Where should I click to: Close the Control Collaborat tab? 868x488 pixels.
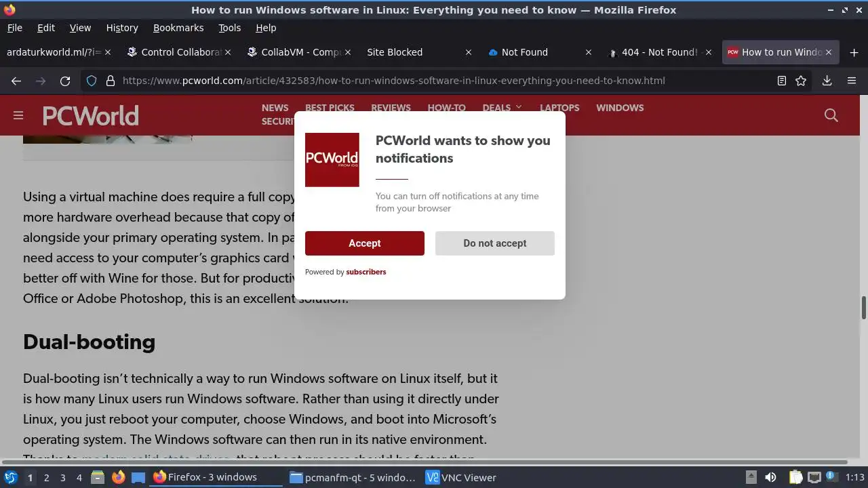[228, 52]
